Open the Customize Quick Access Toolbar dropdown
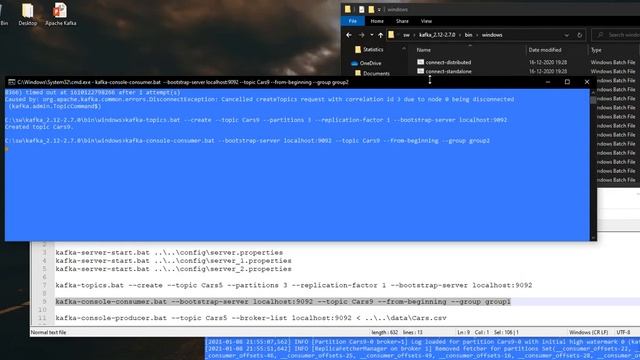The image size is (640, 360). tap(379, 9)
